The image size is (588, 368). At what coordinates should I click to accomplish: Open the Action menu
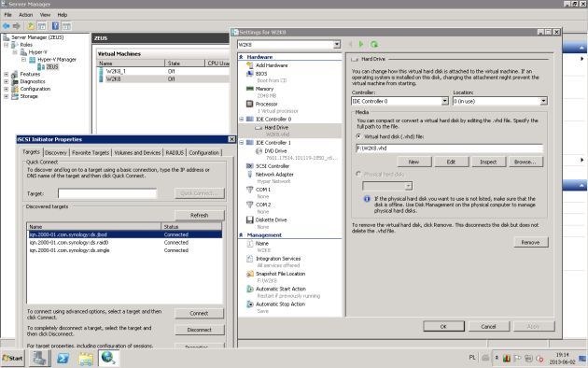click(26, 15)
